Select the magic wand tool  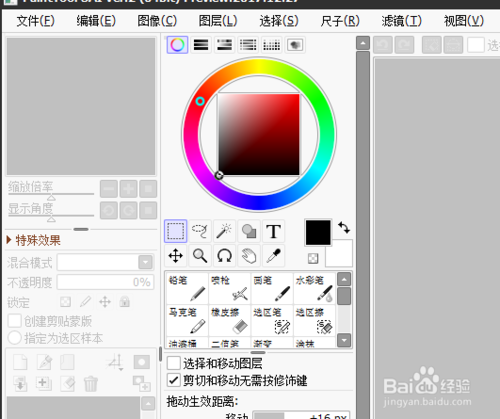point(224,231)
